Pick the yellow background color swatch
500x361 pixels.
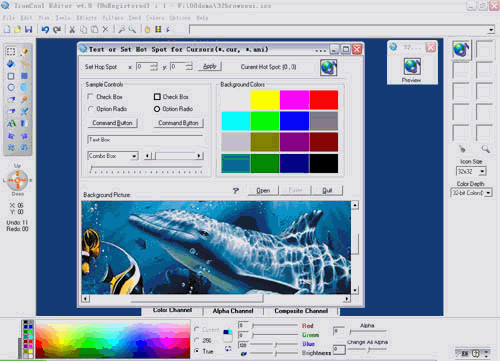coord(265,100)
